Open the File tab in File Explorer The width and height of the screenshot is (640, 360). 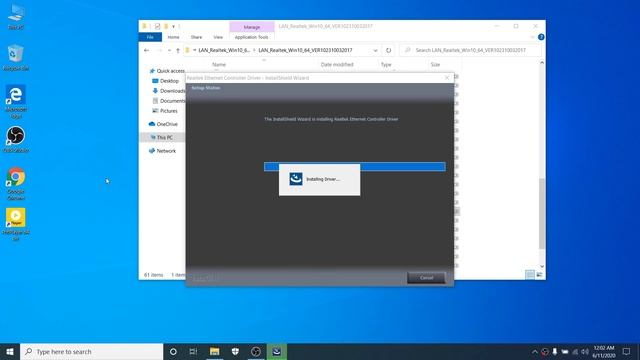(150, 37)
